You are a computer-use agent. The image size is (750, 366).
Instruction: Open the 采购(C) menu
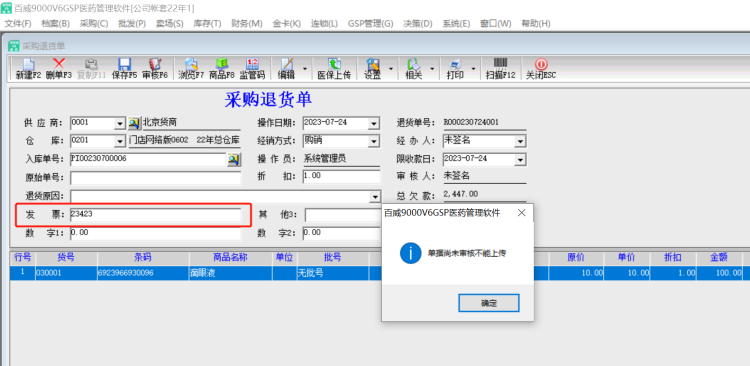point(94,23)
